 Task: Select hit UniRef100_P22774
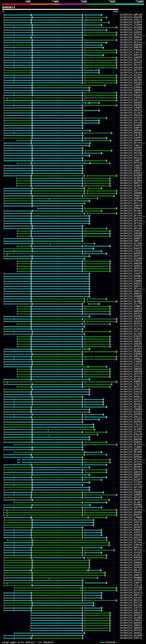131,326
